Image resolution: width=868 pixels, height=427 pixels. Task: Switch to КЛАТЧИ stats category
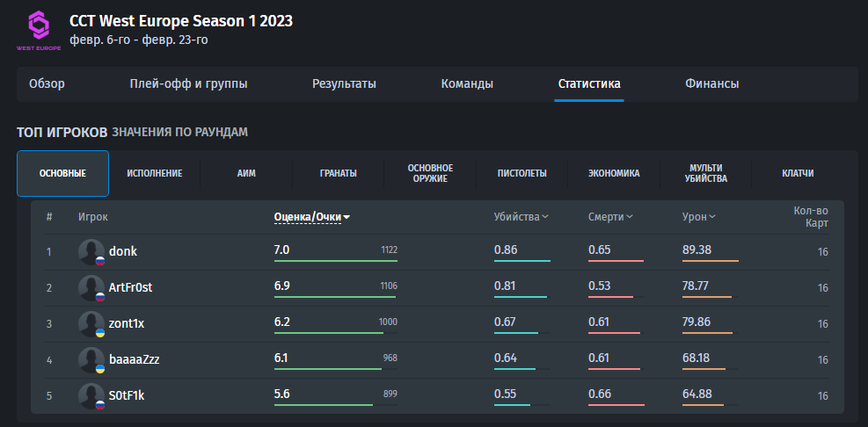click(798, 174)
